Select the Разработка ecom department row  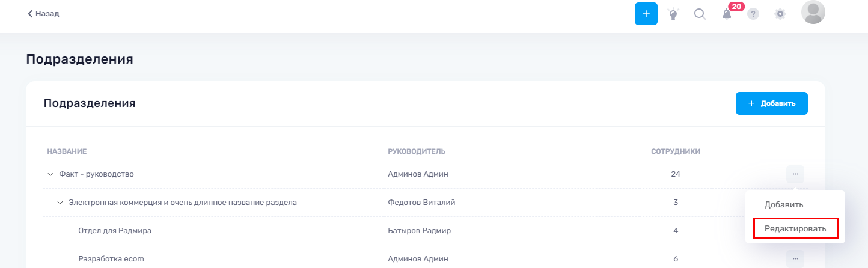click(426, 259)
